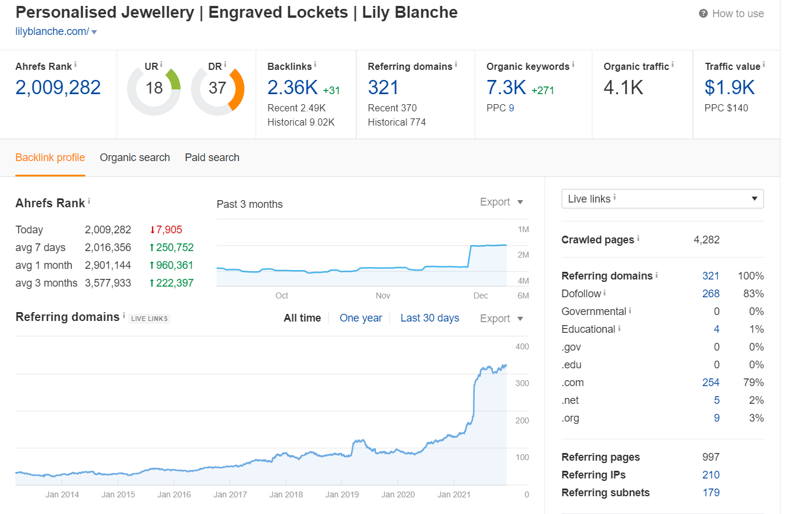
Task: Open the Live links dropdown
Action: point(663,198)
